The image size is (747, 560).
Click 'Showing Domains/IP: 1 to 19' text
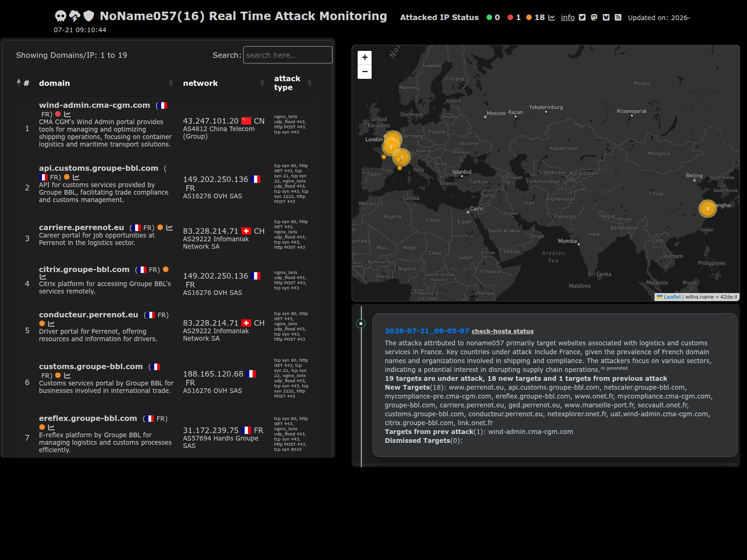(71, 55)
